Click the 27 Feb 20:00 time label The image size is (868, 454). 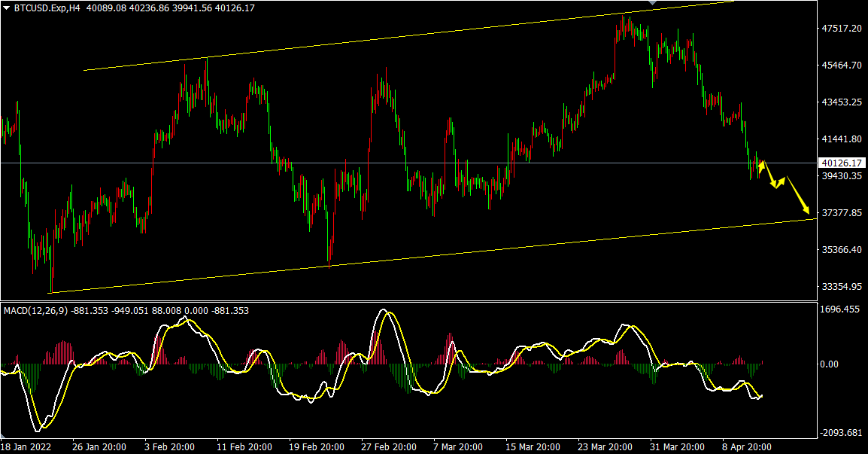pos(389,446)
